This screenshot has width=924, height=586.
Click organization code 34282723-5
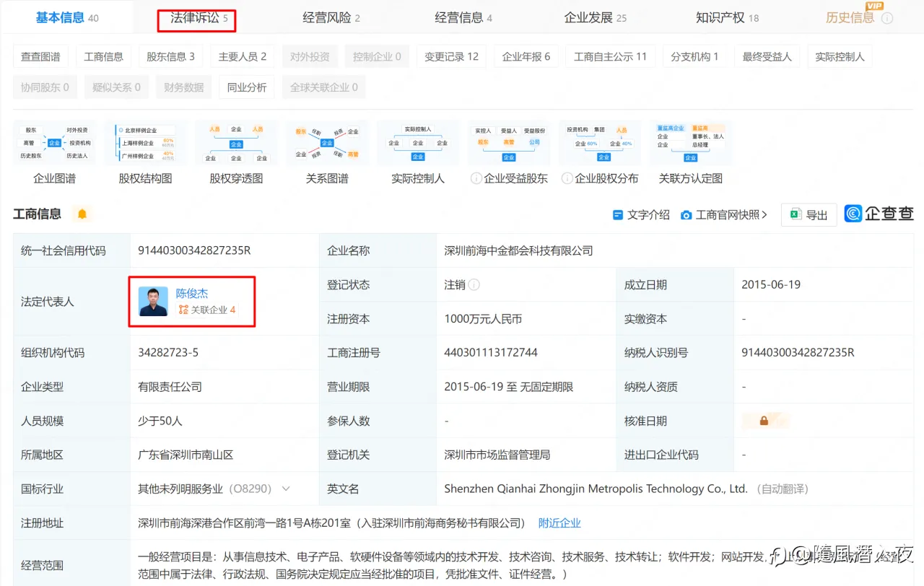pos(168,353)
